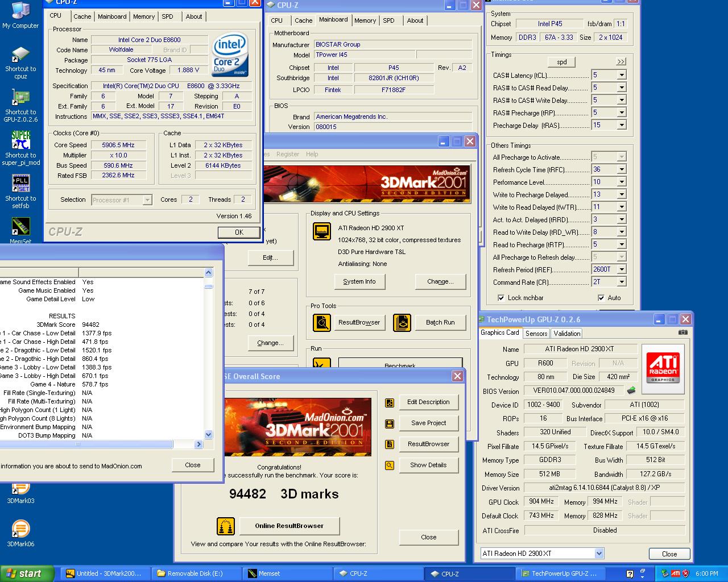
Task: Click Save Project button
Action: [429, 423]
